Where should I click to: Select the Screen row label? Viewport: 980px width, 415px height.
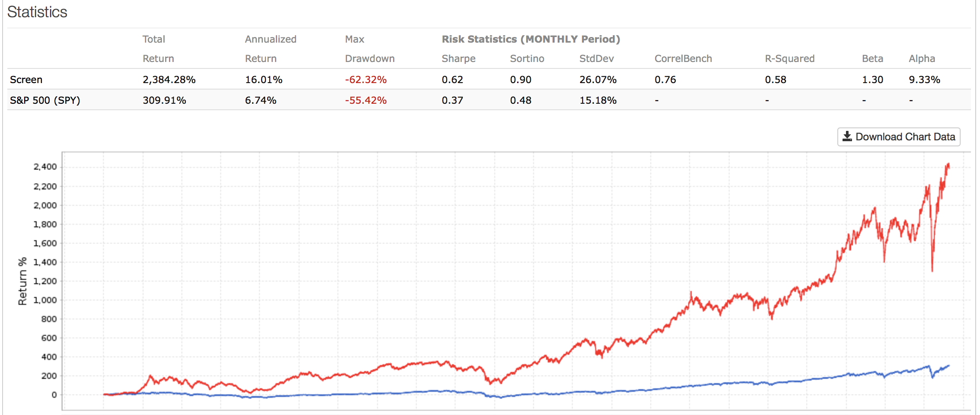(26, 80)
